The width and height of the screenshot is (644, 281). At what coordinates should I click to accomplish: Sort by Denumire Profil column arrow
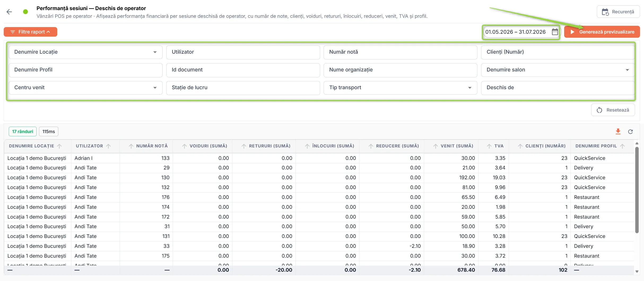(623, 146)
